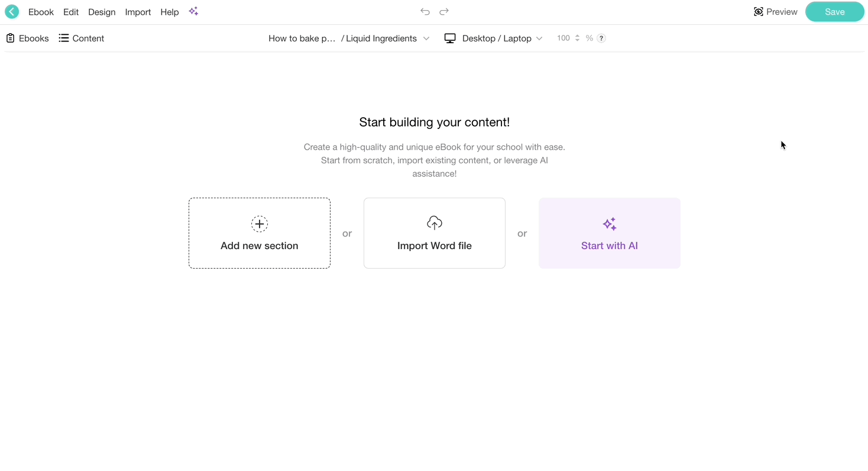Click the AI sparkle icon in menu bar
Screen dimensions: 868x471
(x=193, y=12)
